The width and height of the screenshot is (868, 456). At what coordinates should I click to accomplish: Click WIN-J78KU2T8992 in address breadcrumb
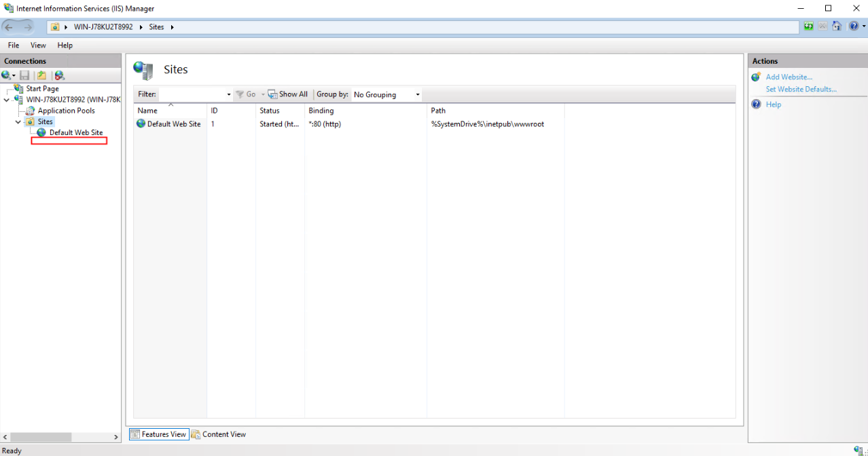[x=103, y=27]
